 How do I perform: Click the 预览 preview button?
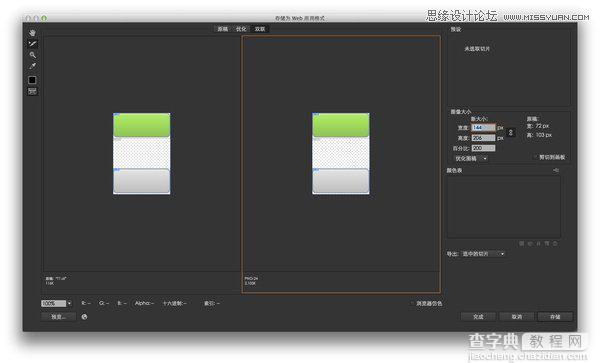pyautogui.click(x=58, y=317)
